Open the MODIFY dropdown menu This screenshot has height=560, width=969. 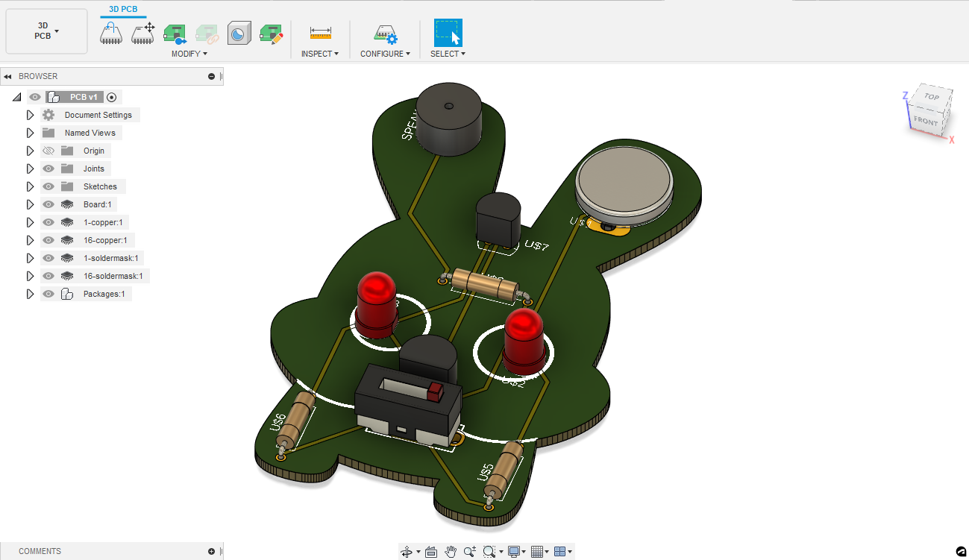[189, 53]
